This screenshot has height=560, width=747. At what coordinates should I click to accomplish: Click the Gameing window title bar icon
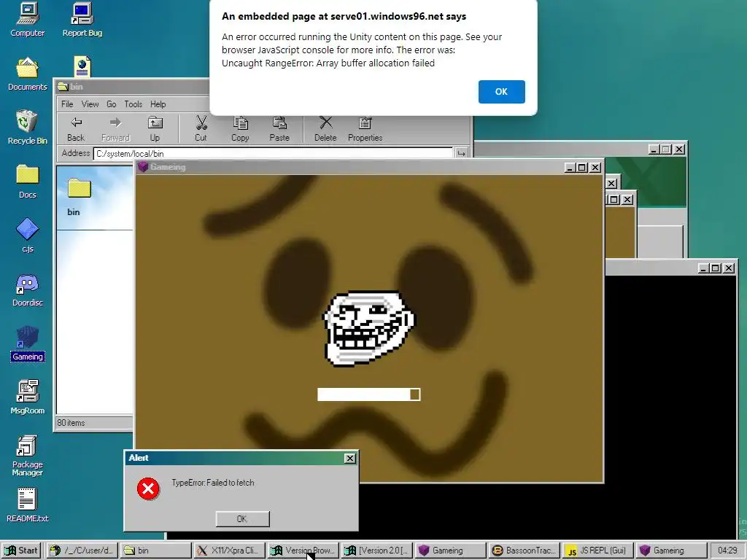pyautogui.click(x=142, y=167)
